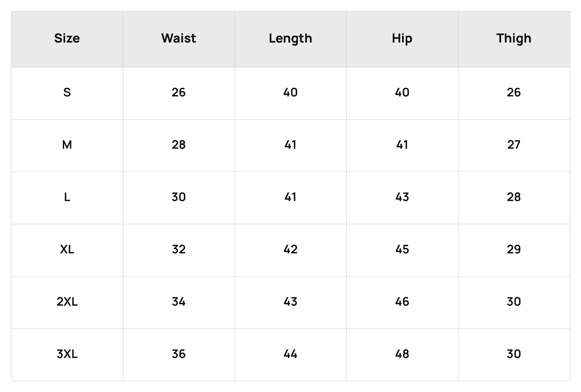The width and height of the screenshot is (581, 392).
Task: Click the S size row label
Action: pyautogui.click(x=67, y=93)
